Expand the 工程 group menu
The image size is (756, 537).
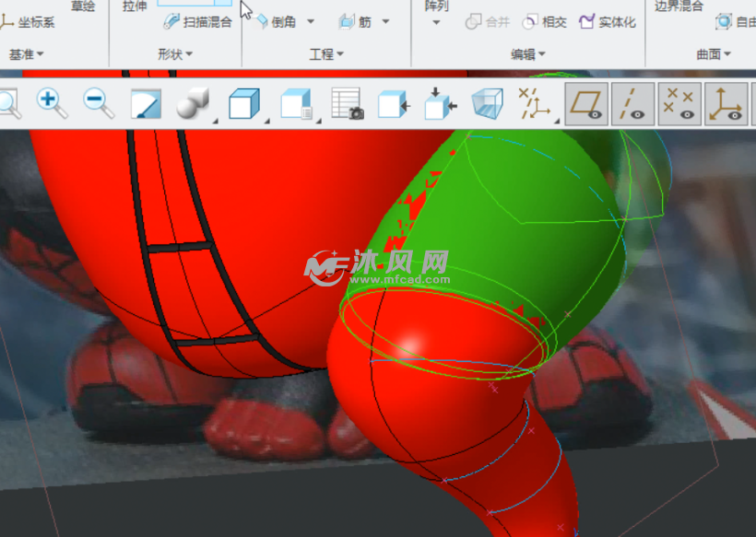click(326, 54)
